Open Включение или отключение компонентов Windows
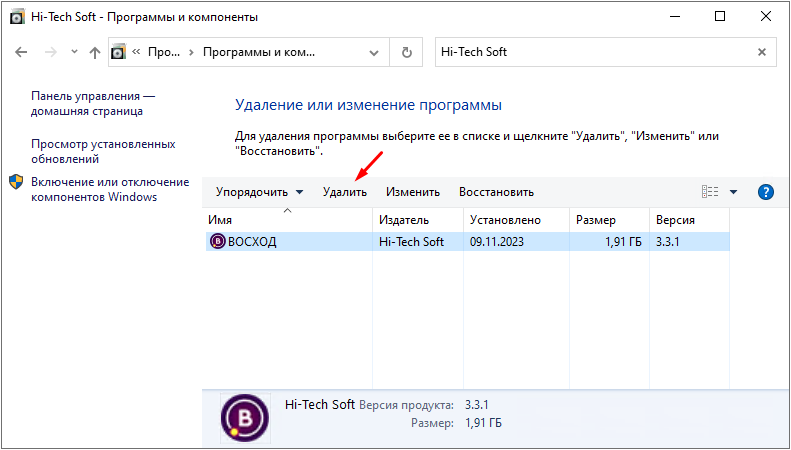This screenshot has height=450, width=791. 109,189
